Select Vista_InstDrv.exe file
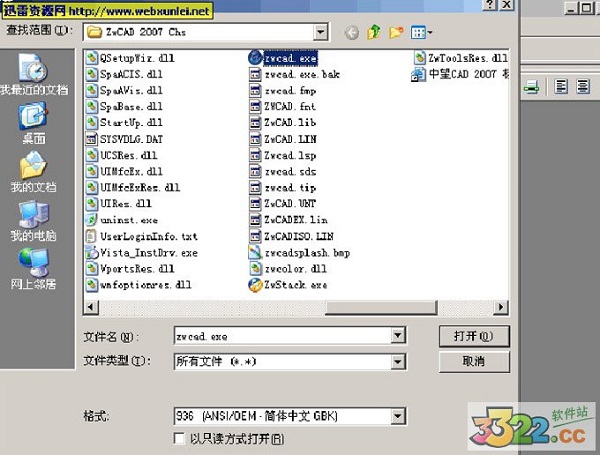 coord(142,253)
